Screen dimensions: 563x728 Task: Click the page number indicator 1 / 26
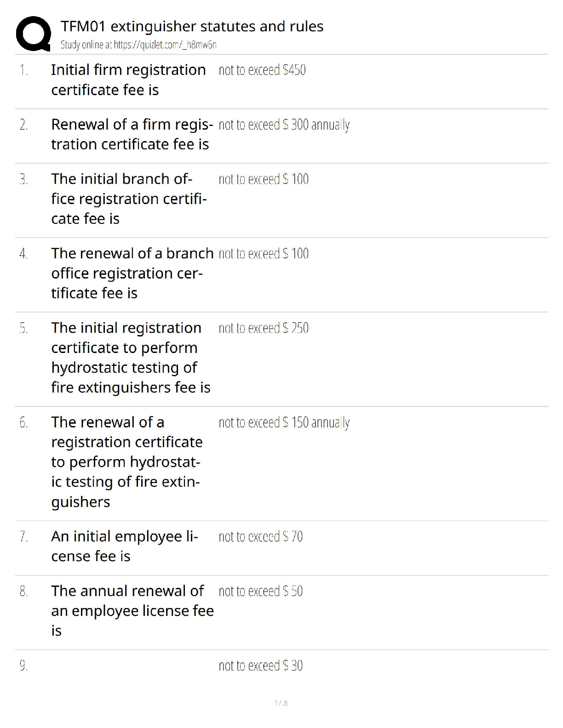click(x=281, y=703)
